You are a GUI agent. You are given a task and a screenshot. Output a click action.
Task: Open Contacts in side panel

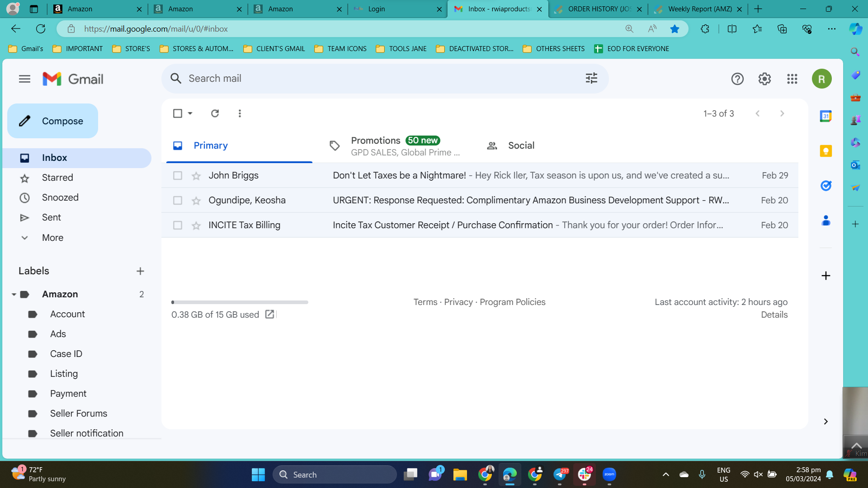826,221
